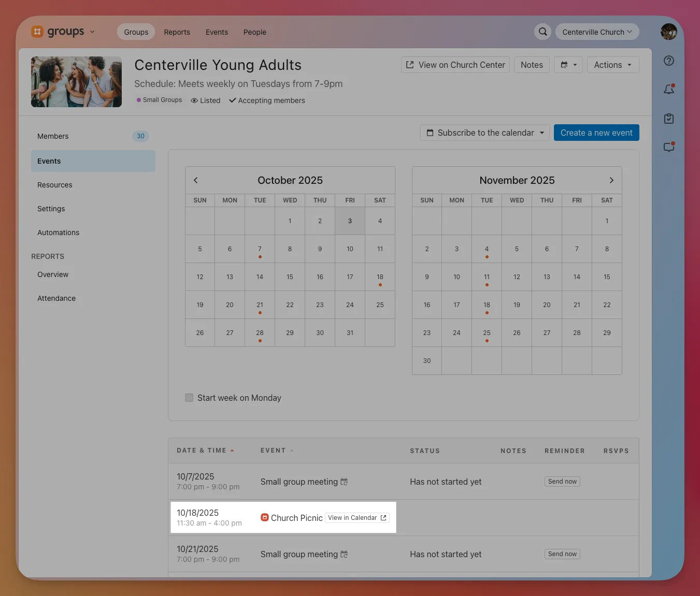Image resolution: width=700 pixels, height=596 pixels.
Task: Open notifications bell icon
Action: [669, 90]
